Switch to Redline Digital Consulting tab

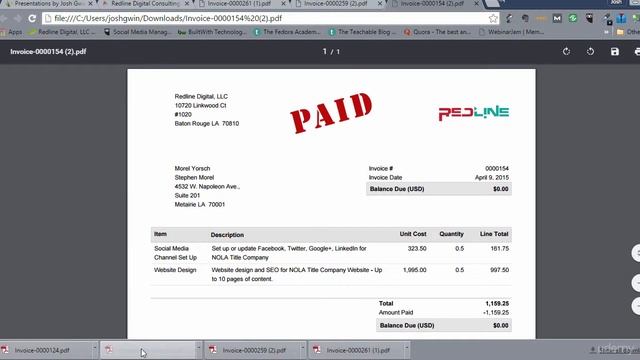coord(145,3)
